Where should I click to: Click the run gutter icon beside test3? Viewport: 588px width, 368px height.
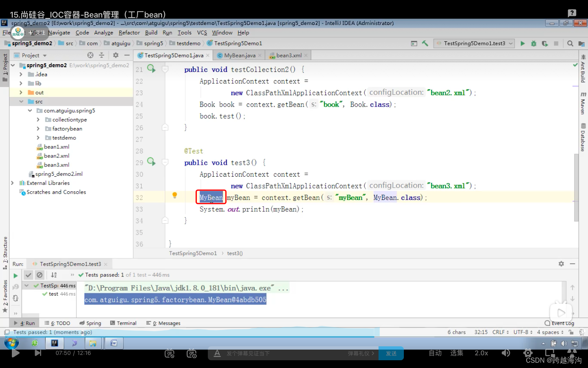[151, 162]
